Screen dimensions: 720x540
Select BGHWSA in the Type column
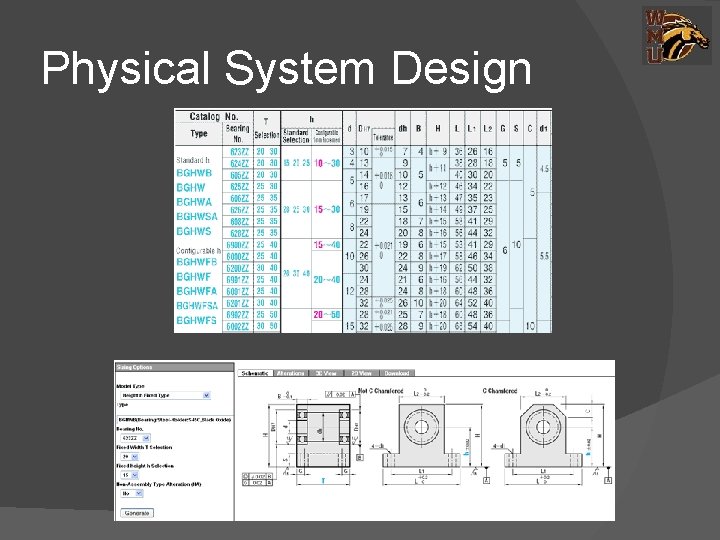click(197, 216)
